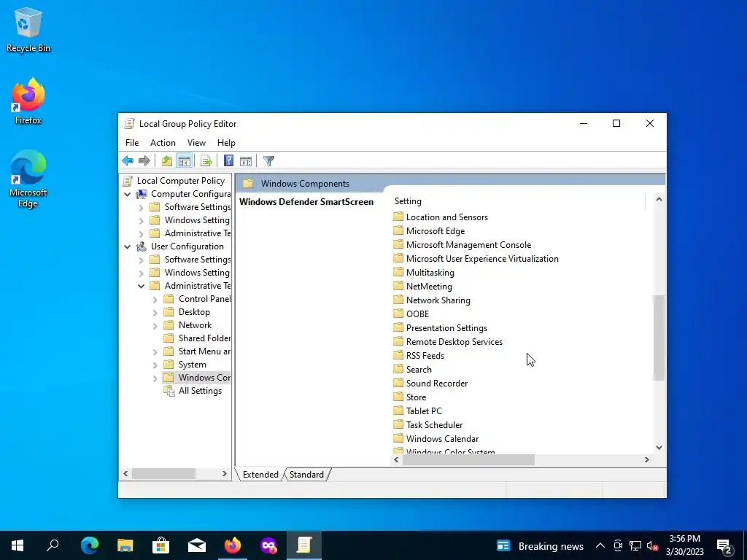The height and width of the screenshot is (560, 747).
Task: Collapse User Configuration node
Action: (x=127, y=246)
